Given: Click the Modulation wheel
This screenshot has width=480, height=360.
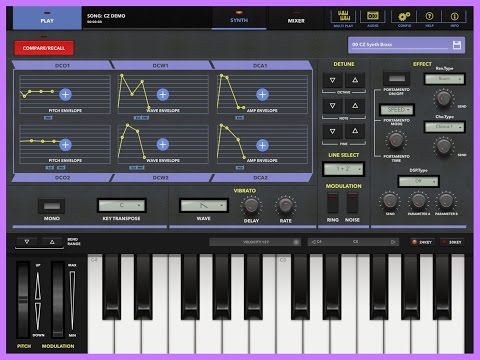Looking at the screenshot, I should (58, 299).
